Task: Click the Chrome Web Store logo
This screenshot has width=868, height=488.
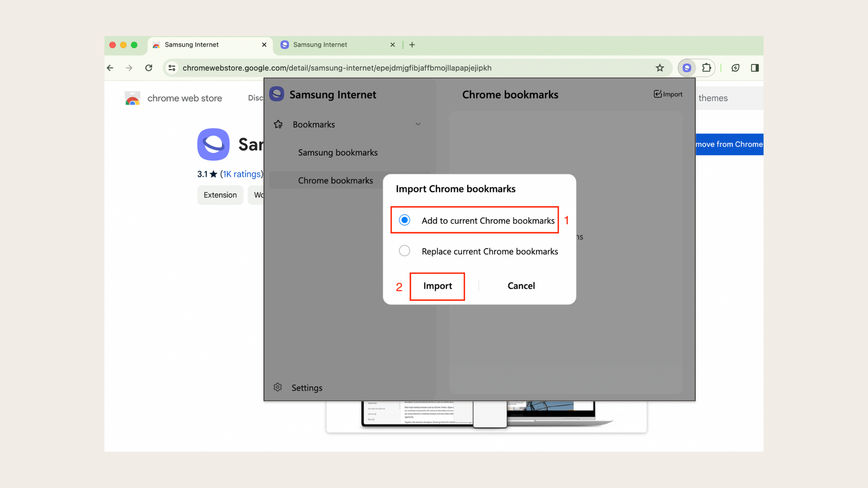Action: (x=132, y=98)
